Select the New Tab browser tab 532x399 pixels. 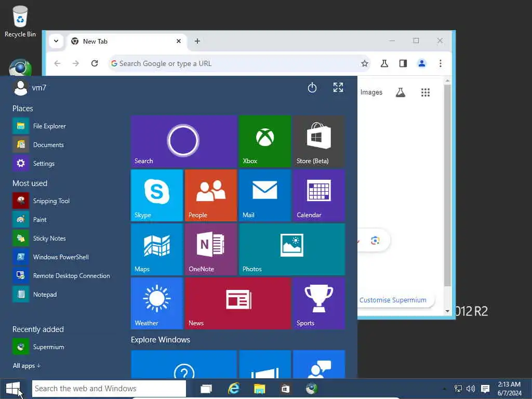click(127, 42)
